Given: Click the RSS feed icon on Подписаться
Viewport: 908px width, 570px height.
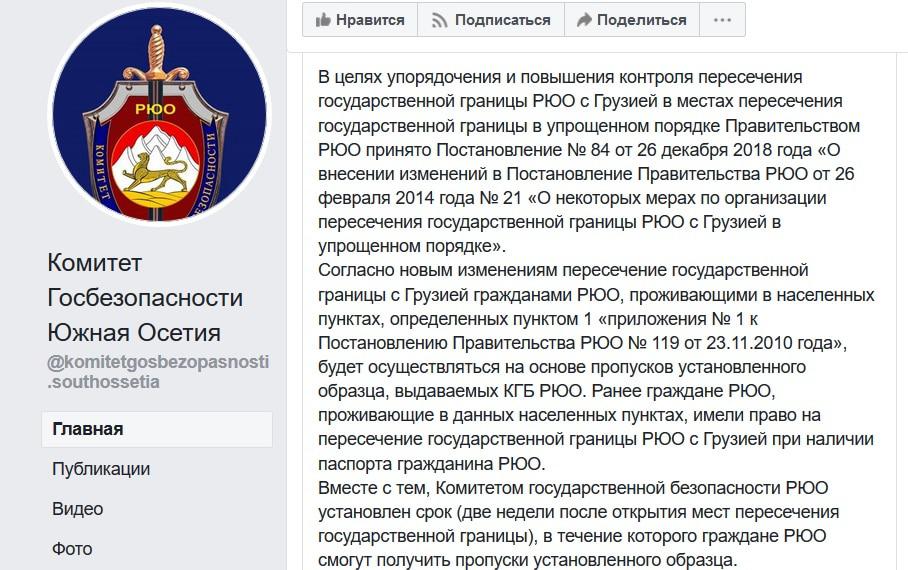Looking at the screenshot, I should pyautogui.click(x=439, y=20).
